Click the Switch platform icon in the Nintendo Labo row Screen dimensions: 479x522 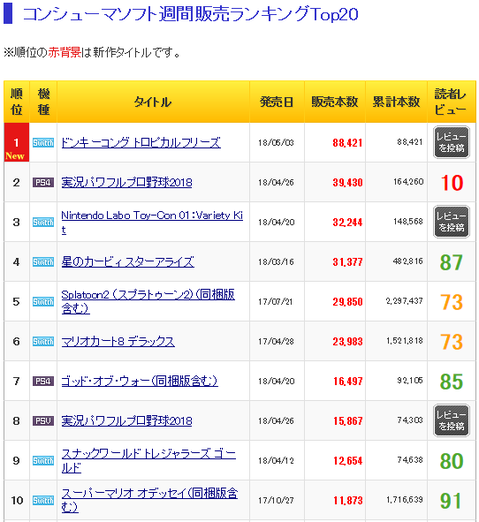(43, 222)
